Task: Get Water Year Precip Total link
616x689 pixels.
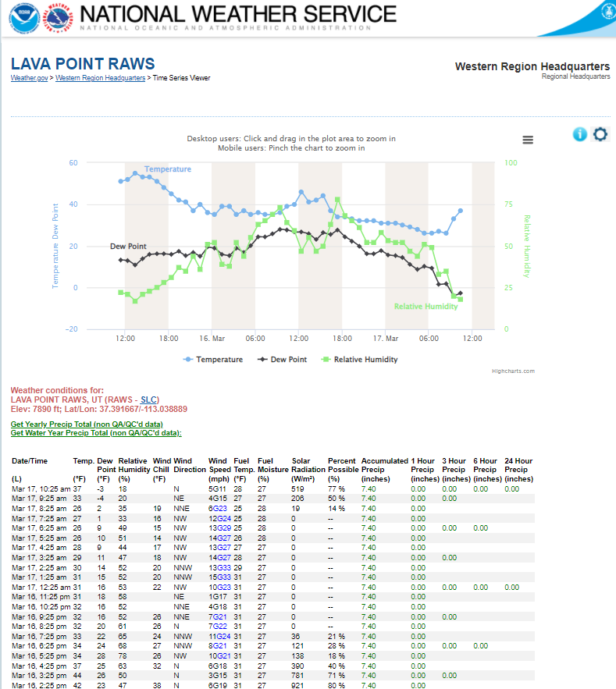Action: [x=96, y=433]
